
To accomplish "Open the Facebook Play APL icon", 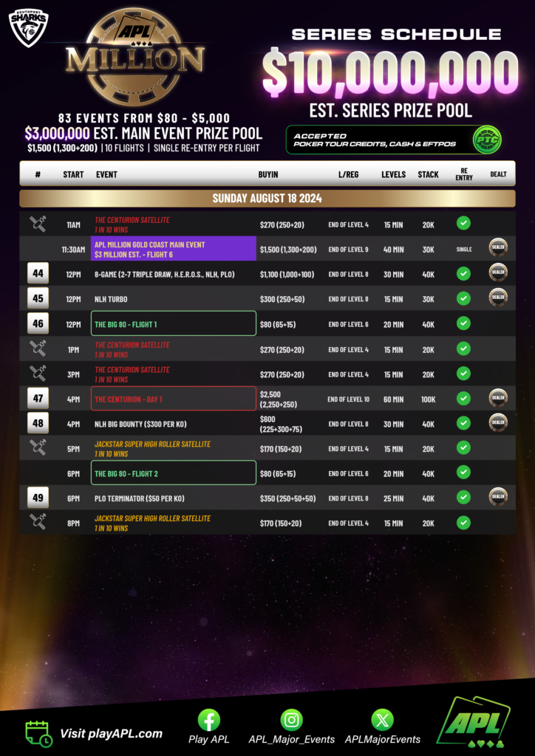I will 209,721.
